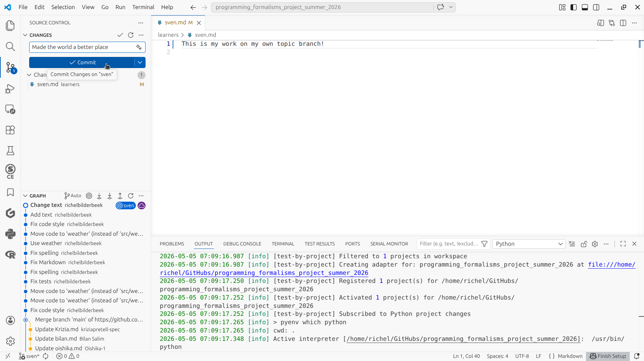Open the Graph section more actions
644x361 pixels.
[141, 196]
